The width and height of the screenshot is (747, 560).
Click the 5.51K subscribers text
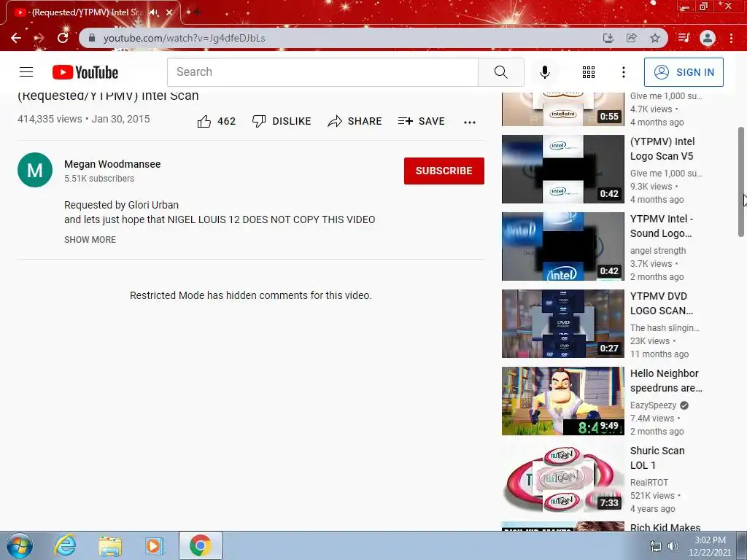pos(99,179)
